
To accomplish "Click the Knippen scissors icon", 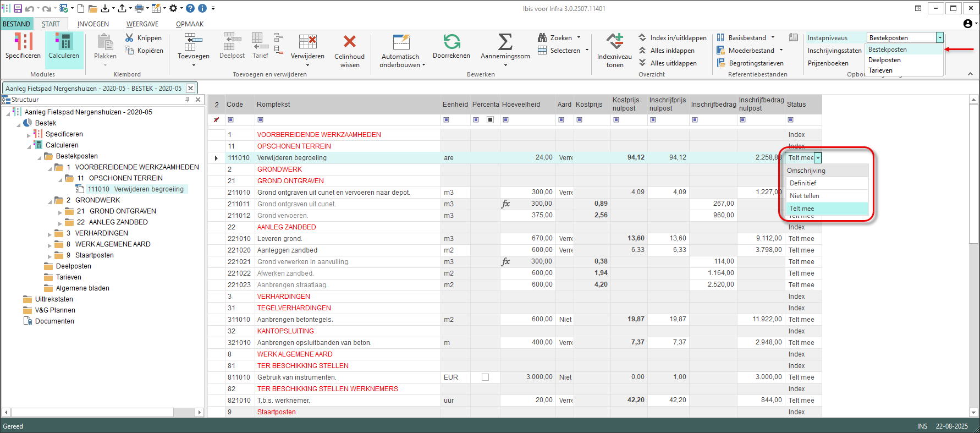I will point(130,38).
